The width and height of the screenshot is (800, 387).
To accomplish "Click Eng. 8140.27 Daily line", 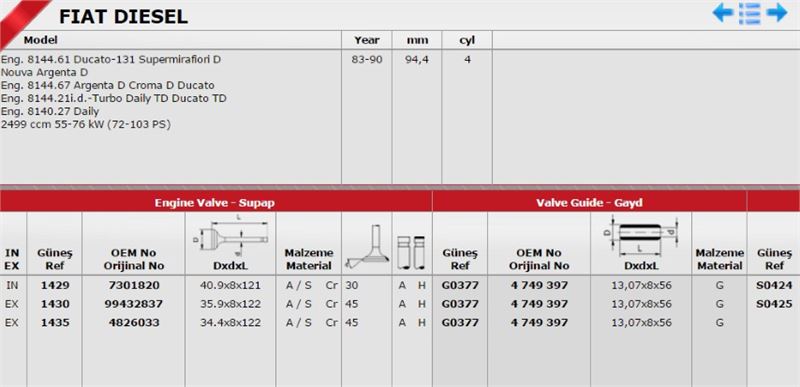I will coord(50,111).
